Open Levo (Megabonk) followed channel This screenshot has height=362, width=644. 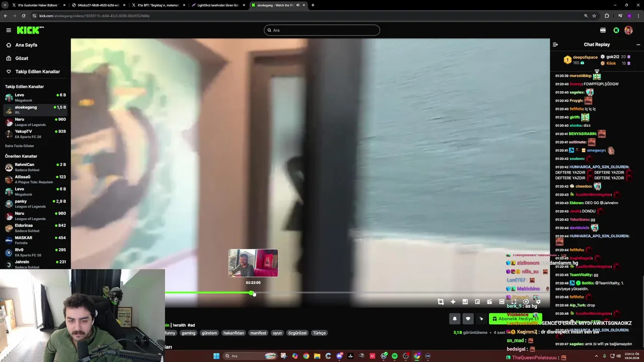click(x=35, y=97)
